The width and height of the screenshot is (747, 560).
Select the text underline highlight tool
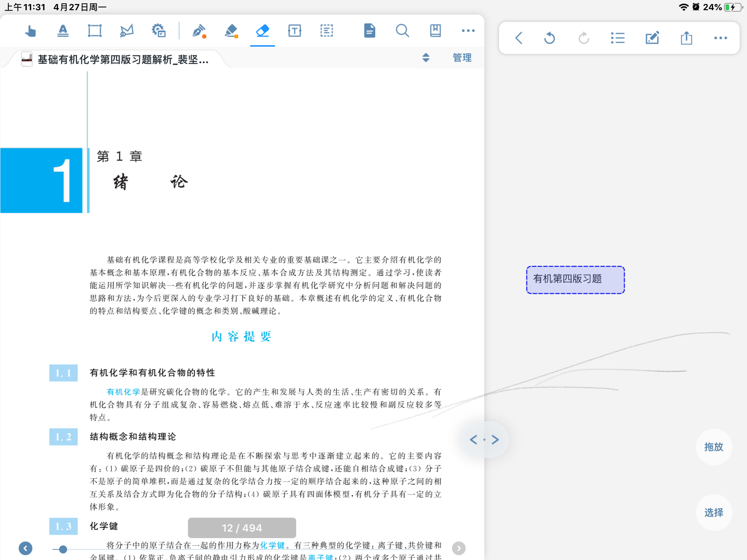pyautogui.click(x=63, y=31)
